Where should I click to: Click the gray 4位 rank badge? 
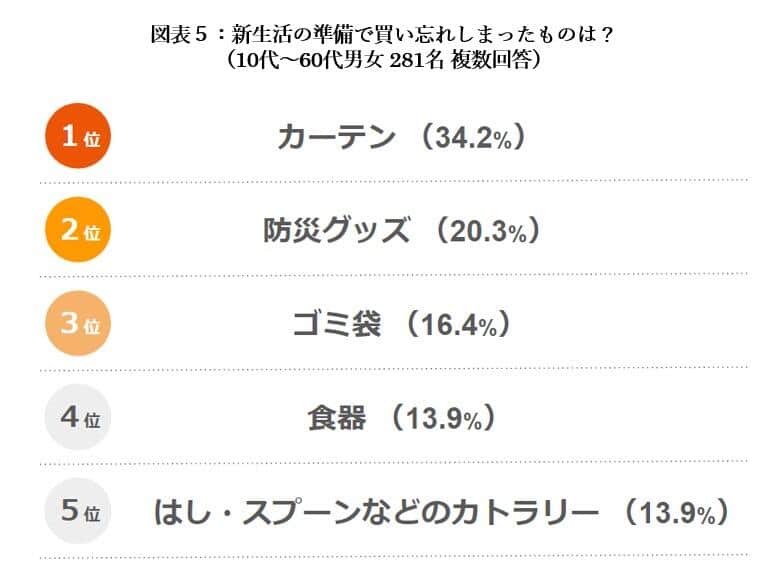point(78,417)
